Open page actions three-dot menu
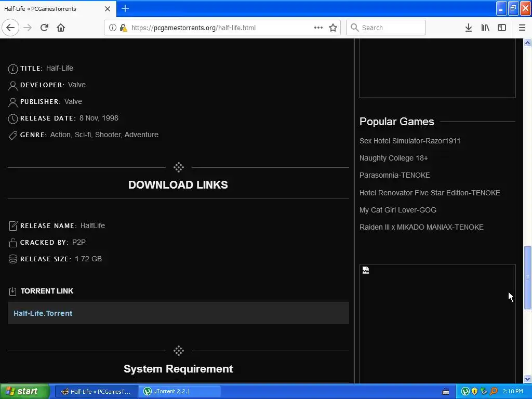The width and height of the screenshot is (532, 399). (x=318, y=28)
